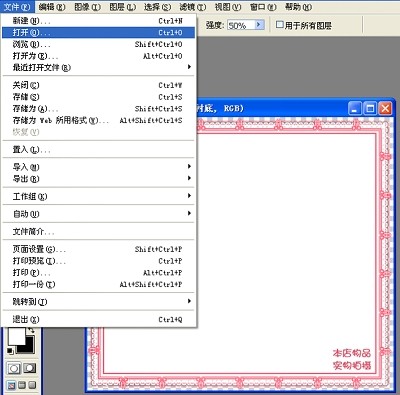Switch to Quick Mask Mode icon
This screenshot has height=395, width=400.
pos(29,368)
